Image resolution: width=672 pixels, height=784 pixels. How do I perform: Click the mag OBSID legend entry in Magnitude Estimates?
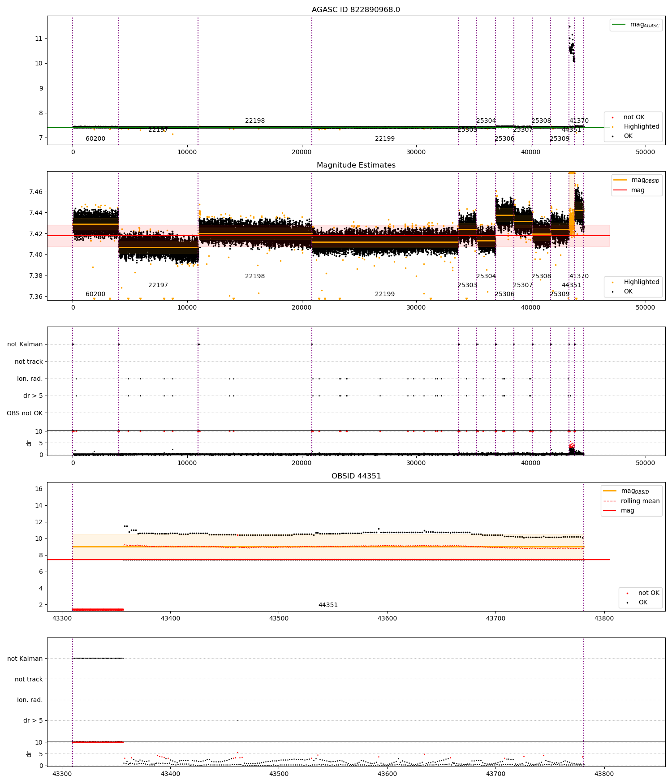(636, 180)
